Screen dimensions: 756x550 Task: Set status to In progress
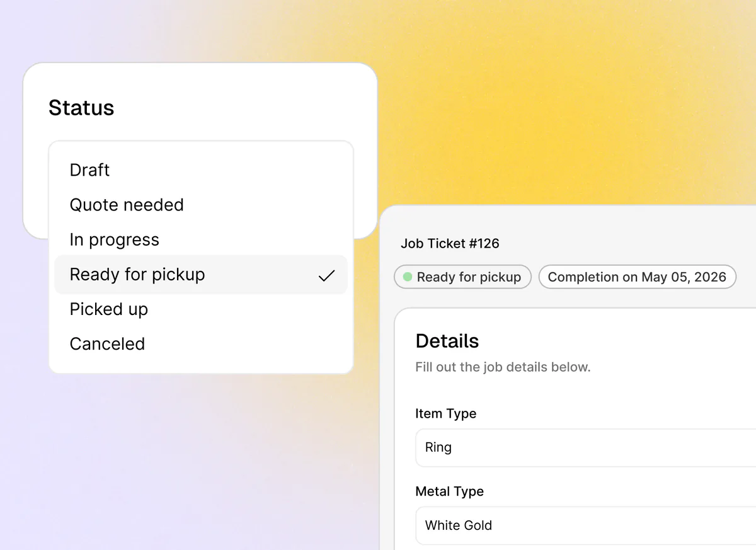200,239
